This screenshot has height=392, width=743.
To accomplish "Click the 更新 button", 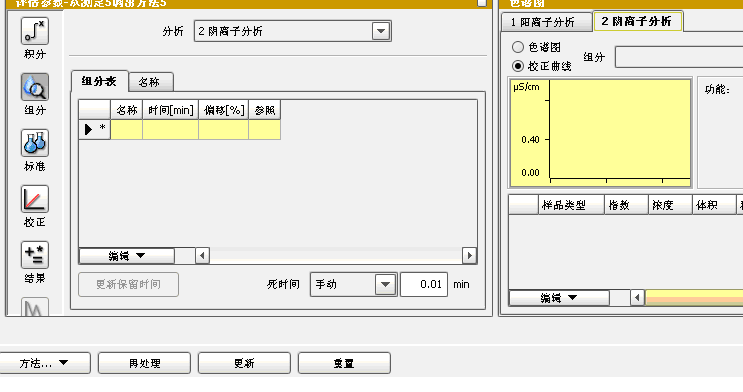I will tap(244, 363).
